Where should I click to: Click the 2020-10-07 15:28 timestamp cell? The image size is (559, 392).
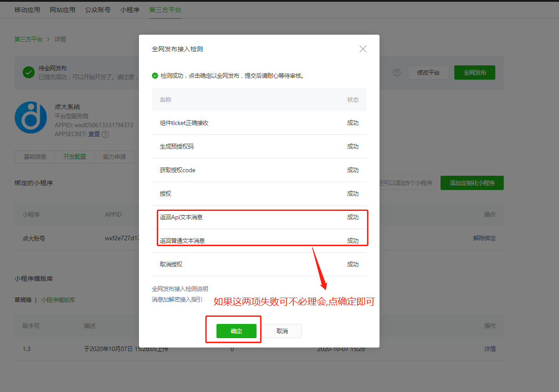(341, 349)
